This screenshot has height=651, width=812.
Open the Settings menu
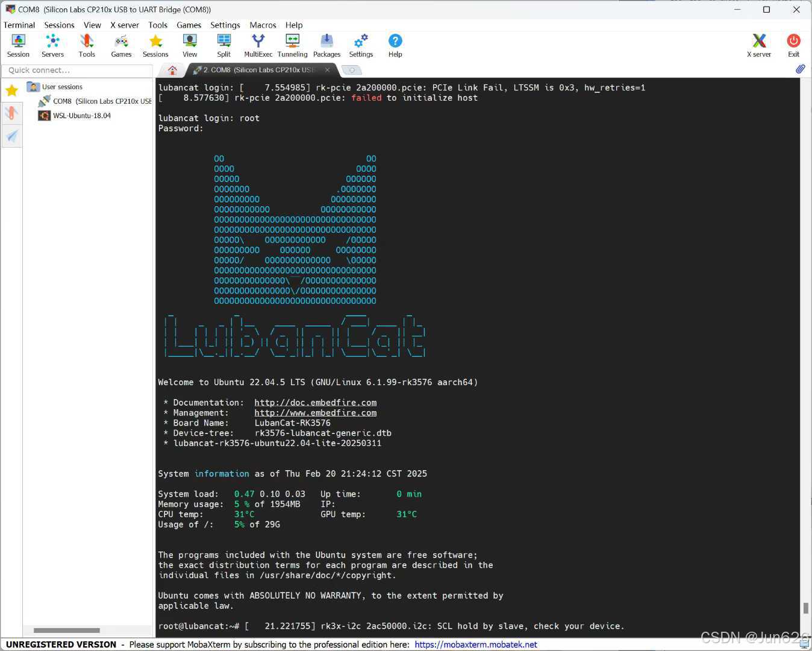(x=225, y=25)
